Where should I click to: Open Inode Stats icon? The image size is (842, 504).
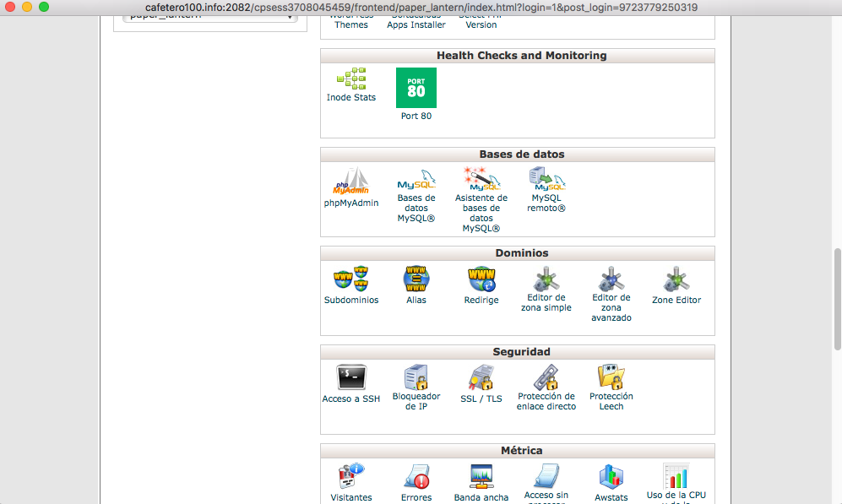coord(351,79)
